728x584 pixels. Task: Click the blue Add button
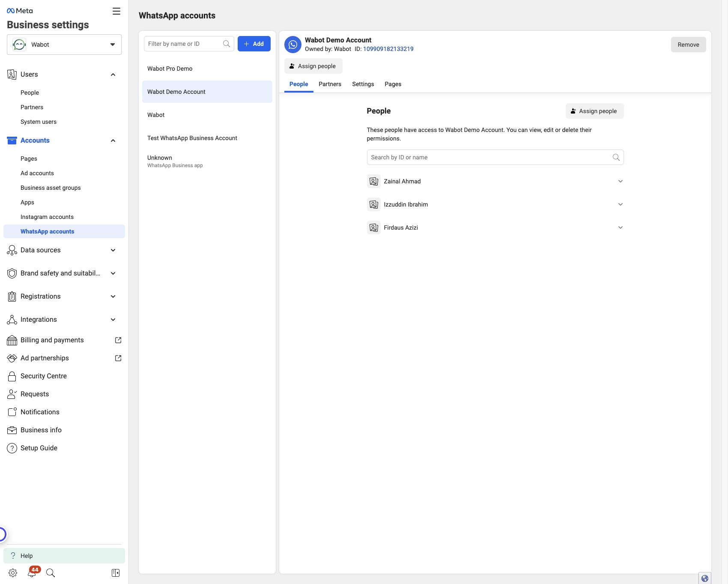254,44
